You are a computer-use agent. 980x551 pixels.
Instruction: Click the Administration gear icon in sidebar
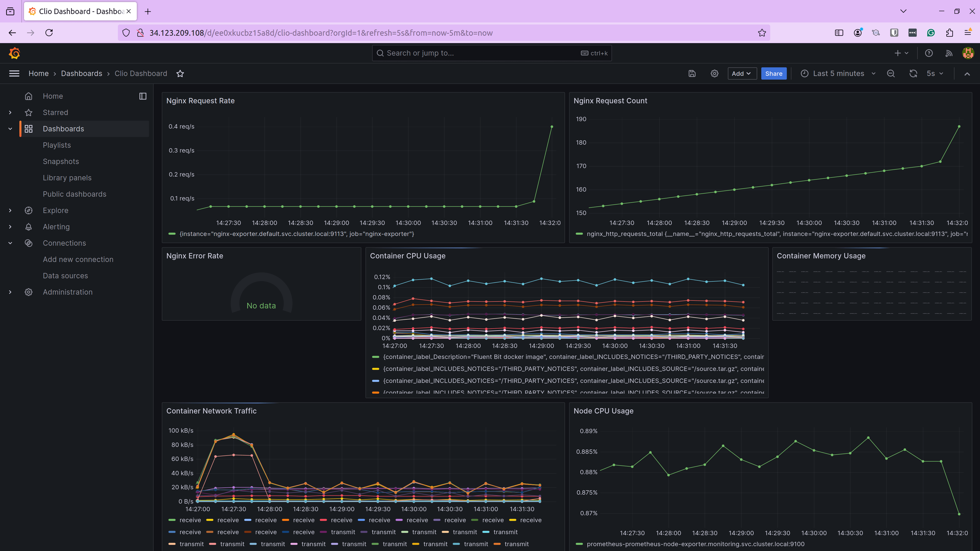click(29, 292)
